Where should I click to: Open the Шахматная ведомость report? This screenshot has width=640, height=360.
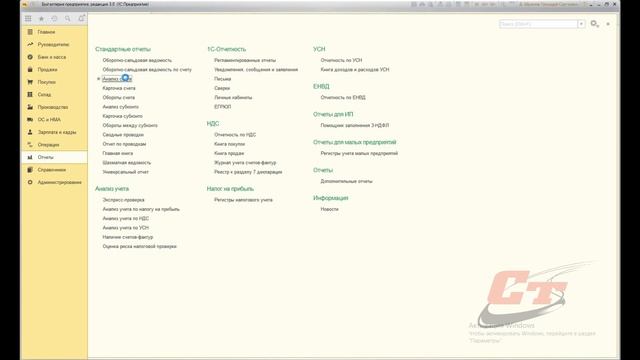tap(127, 162)
